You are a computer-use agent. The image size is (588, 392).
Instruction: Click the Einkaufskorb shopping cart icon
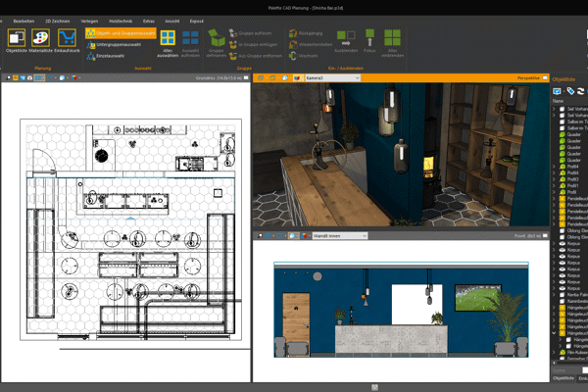point(68,37)
